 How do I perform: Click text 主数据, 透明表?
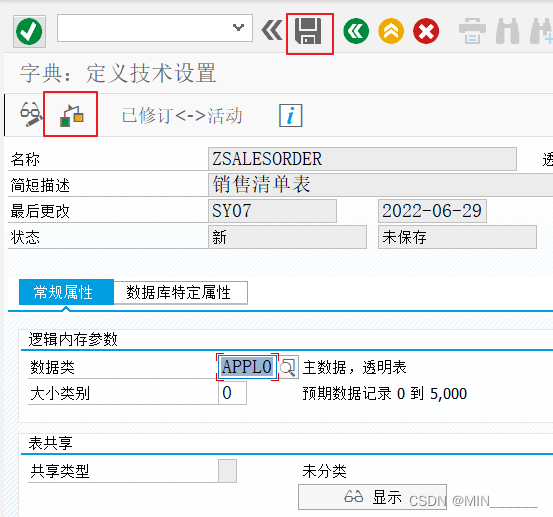click(354, 367)
